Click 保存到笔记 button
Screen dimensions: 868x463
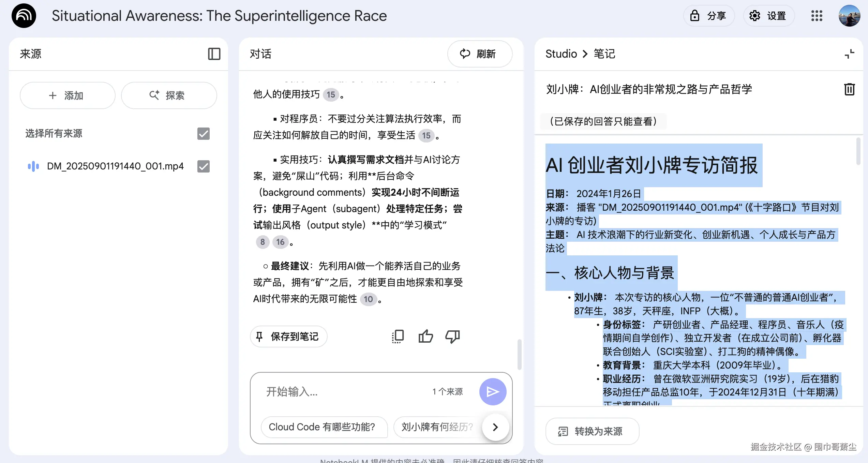click(288, 337)
